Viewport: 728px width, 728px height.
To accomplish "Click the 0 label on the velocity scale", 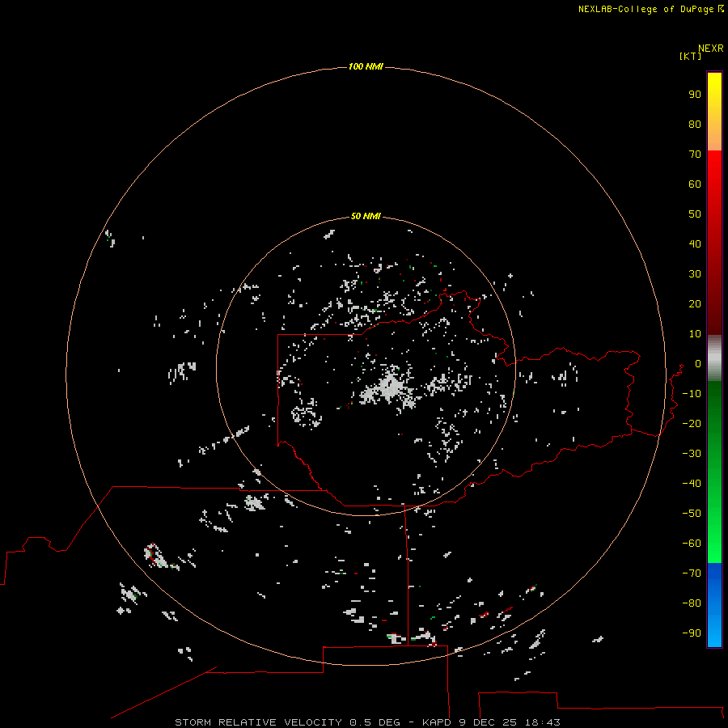I will (697, 363).
